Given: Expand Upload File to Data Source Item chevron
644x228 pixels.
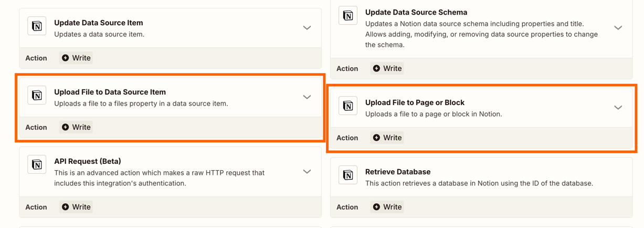Looking at the screenshot, I should coord(307,97).
